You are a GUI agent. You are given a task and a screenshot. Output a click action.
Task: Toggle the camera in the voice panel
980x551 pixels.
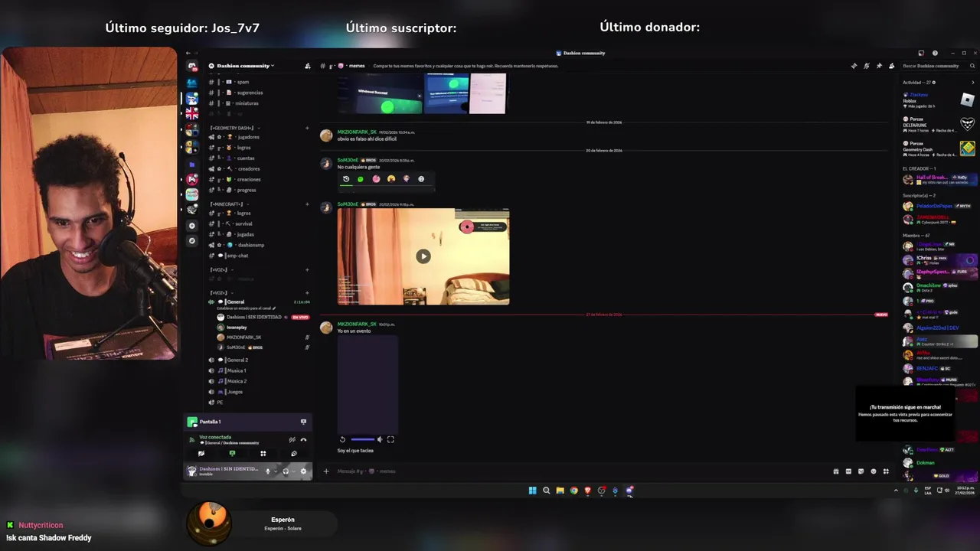tap(201, 453)
